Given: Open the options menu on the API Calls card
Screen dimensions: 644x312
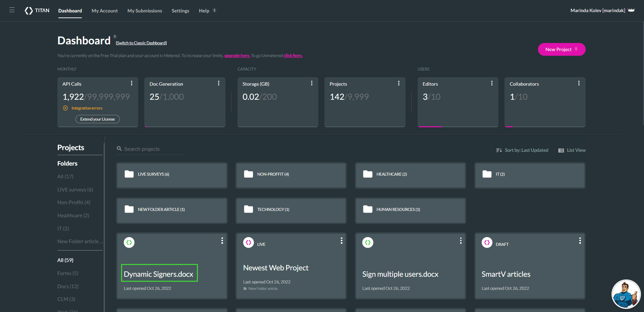Looking at the screenshot, I should [131, 83].
